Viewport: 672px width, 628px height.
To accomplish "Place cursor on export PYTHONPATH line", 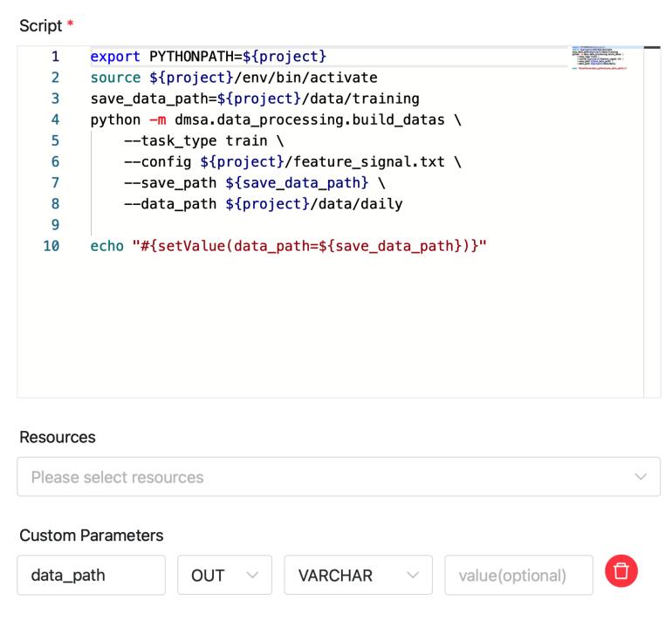I will click(208, 57).
